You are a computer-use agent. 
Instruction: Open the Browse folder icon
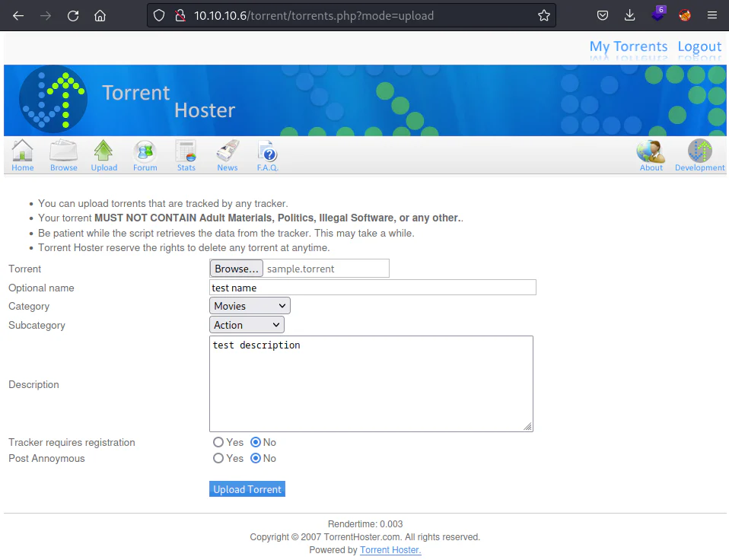[64, 151]
